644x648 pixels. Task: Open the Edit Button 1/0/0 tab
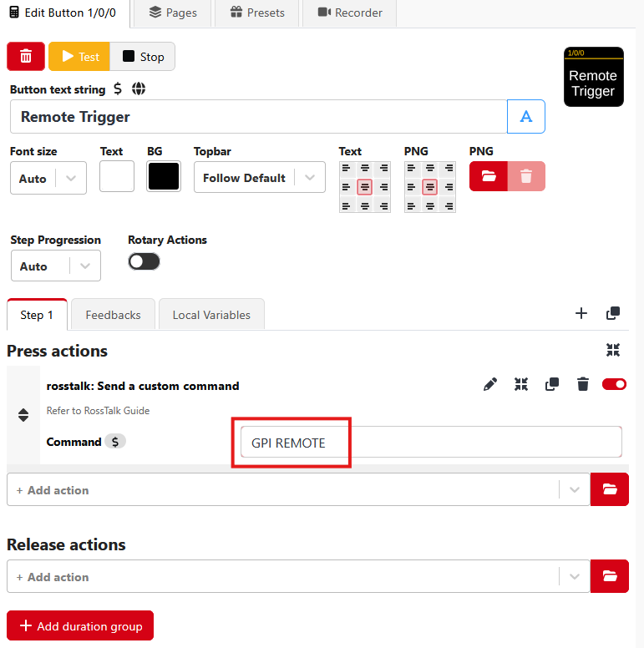coord(65,13)
